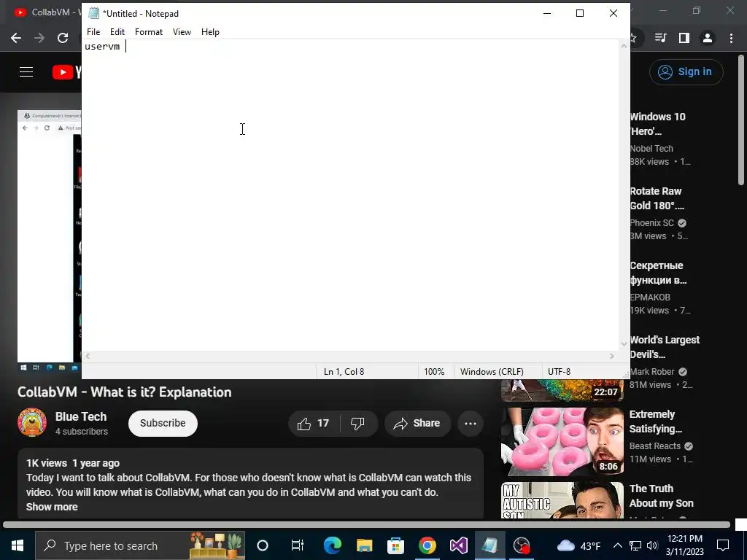This screenshot has height=560, width=747.
Task: Open Chrome's media control icon
Action: click(x=661, y=38)
